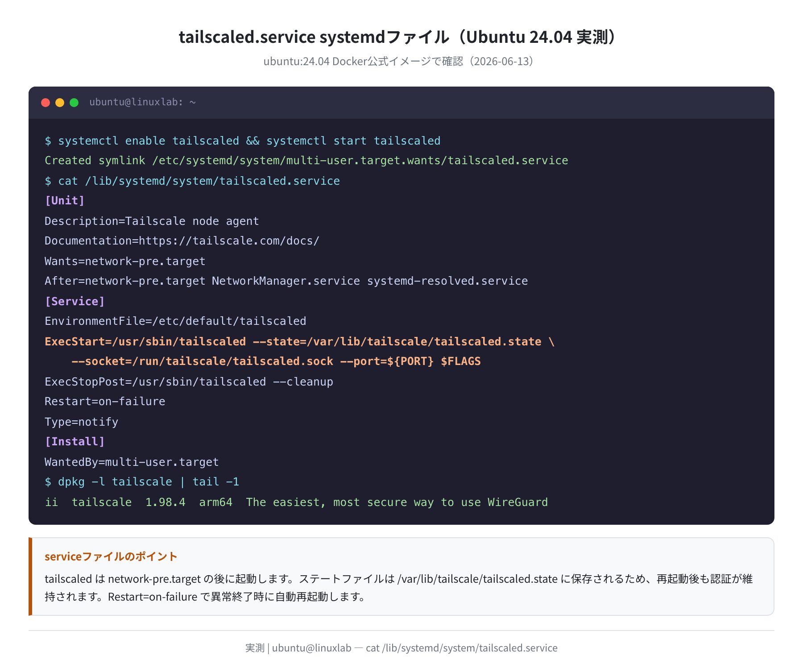
Task: Select the ubuntu@linuxlab: ~ terminal title
Action: tap(142, 102)
